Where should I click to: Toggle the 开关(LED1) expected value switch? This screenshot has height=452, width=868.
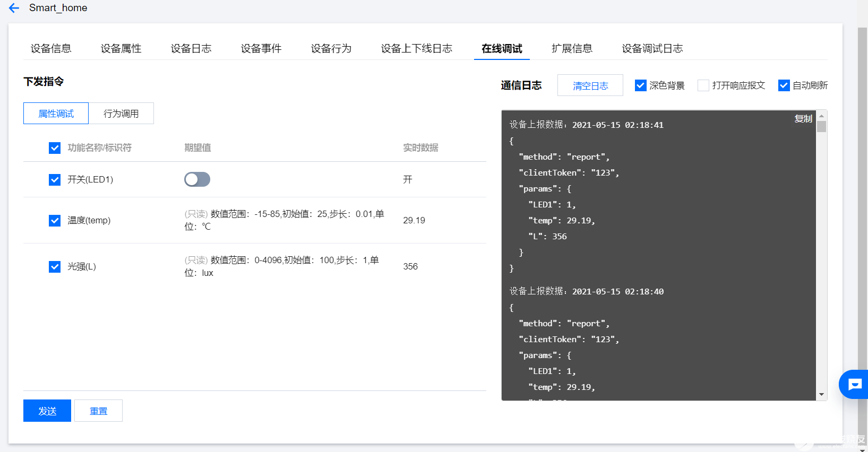[197, 179]
